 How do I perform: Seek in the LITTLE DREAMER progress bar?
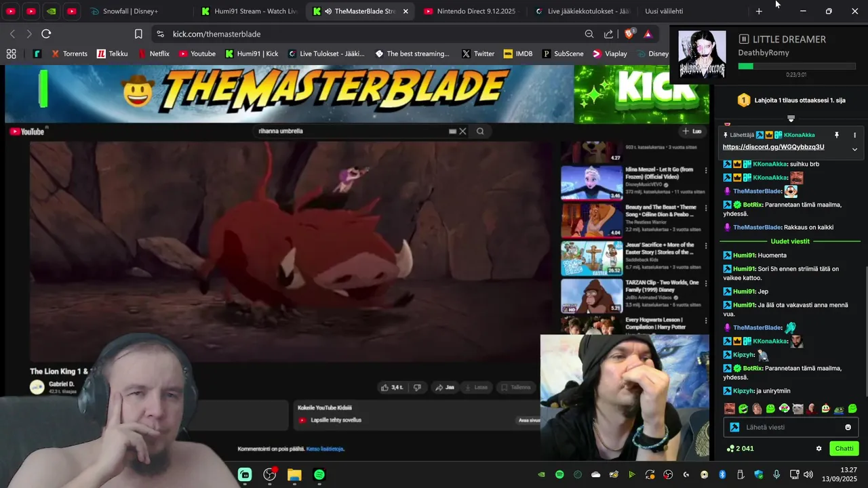[797, 66]
